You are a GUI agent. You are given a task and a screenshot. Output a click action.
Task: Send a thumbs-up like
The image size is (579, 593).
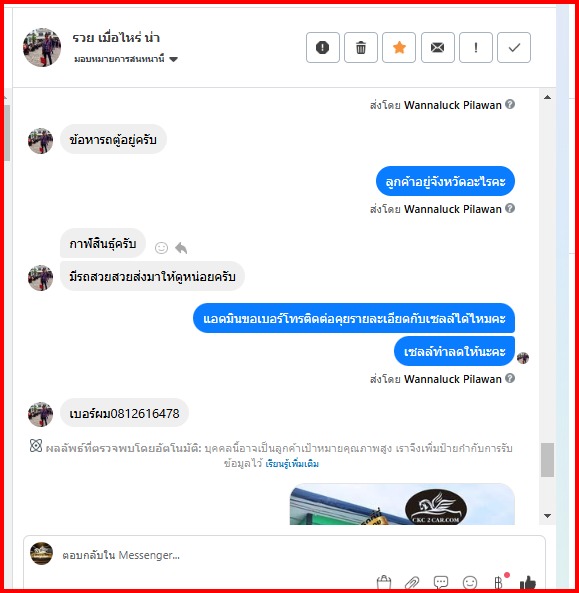click(x=528, y=583)
